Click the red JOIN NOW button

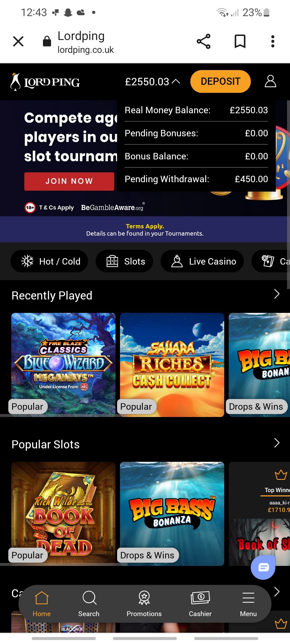69,181
